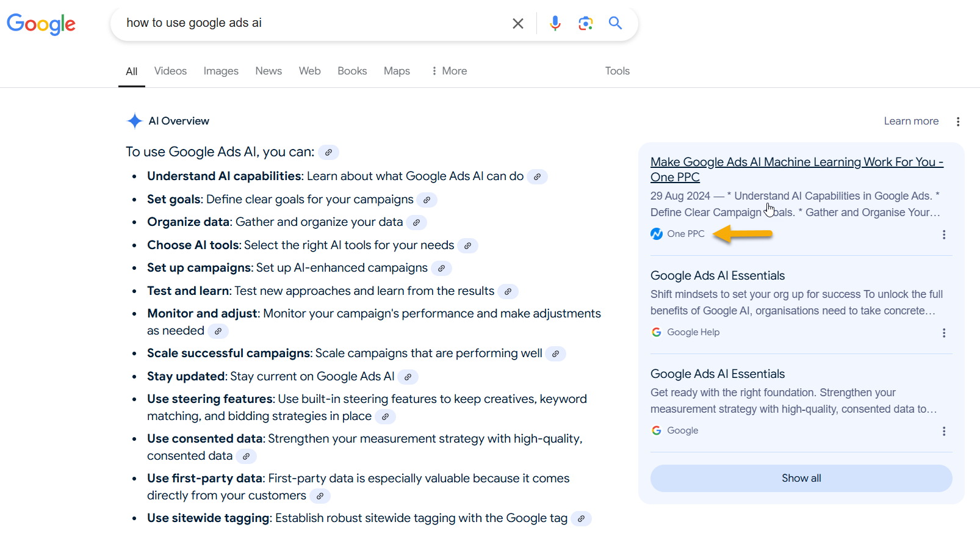This screenshot has height=533, width=980.
Task: Switch to the Images tab
Action: tap(221, 71)
